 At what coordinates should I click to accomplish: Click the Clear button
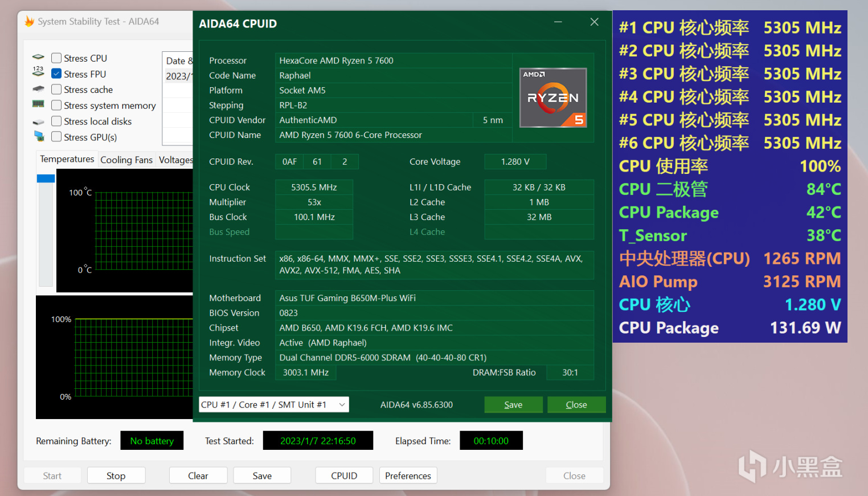[198, 475]
